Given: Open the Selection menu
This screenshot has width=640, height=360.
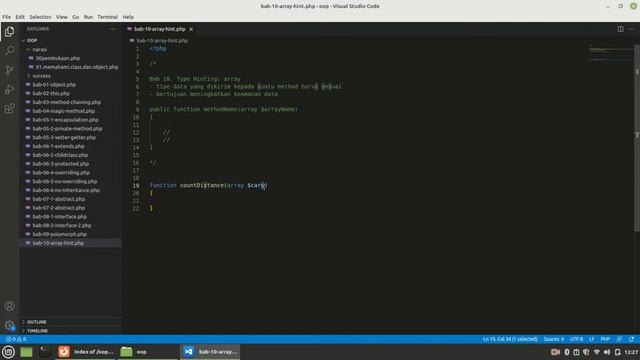Looking at the screenshot, I should click(x=40, y=17).
